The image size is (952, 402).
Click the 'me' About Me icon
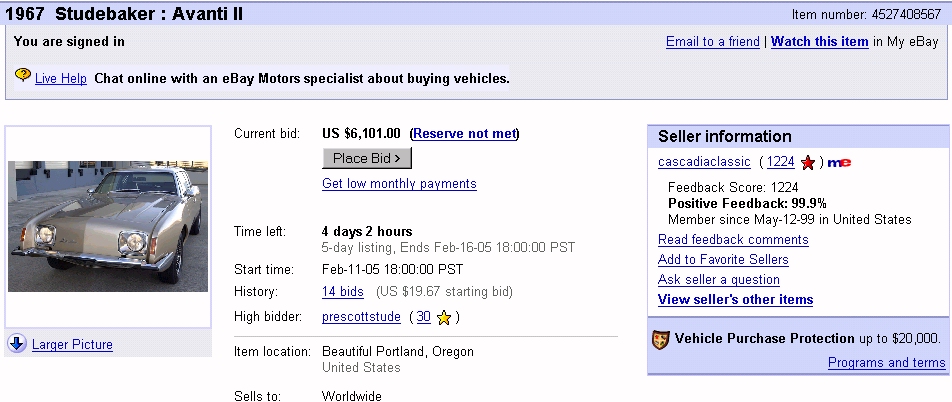coord(839,162)
